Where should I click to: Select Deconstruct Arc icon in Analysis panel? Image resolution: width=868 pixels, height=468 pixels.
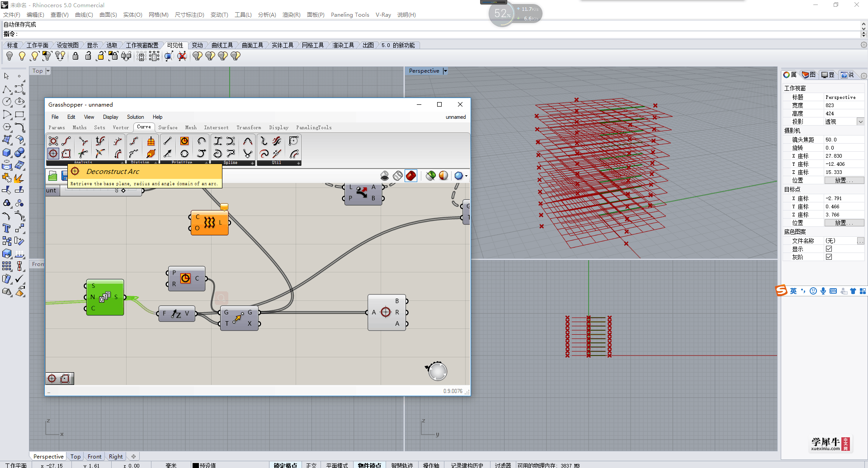point(53,154)
